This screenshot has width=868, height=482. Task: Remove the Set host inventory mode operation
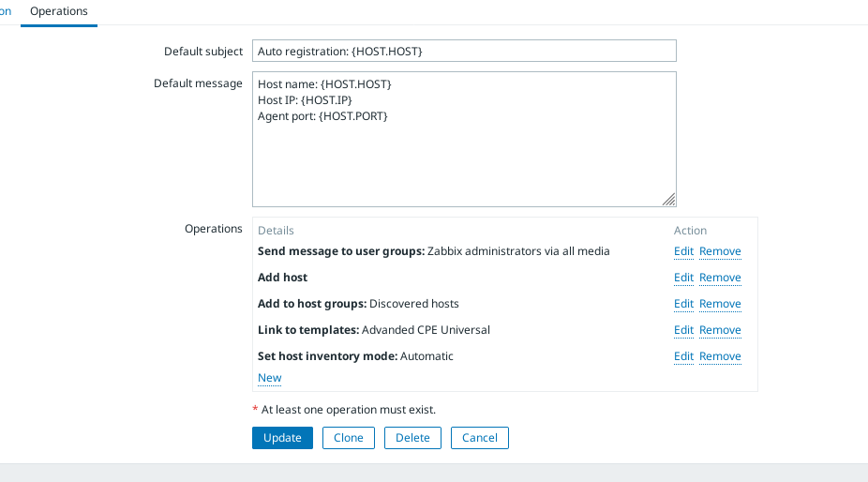point(720,356)
